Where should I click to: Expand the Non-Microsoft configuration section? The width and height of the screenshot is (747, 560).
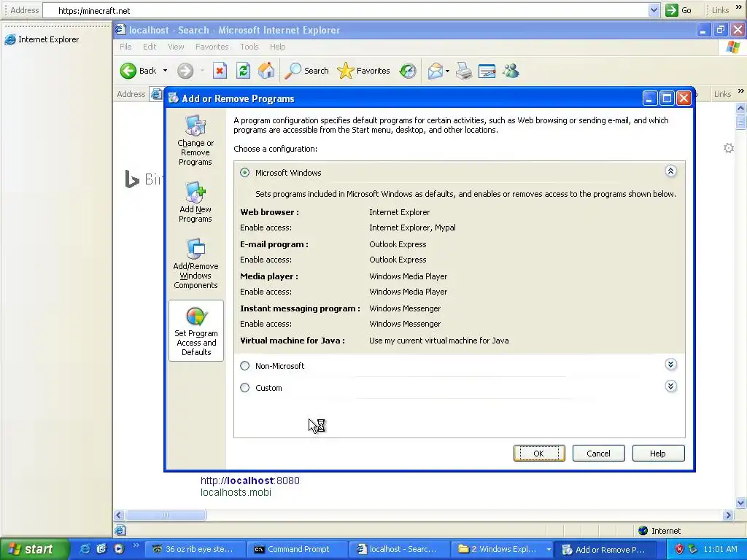coord(671,365)
